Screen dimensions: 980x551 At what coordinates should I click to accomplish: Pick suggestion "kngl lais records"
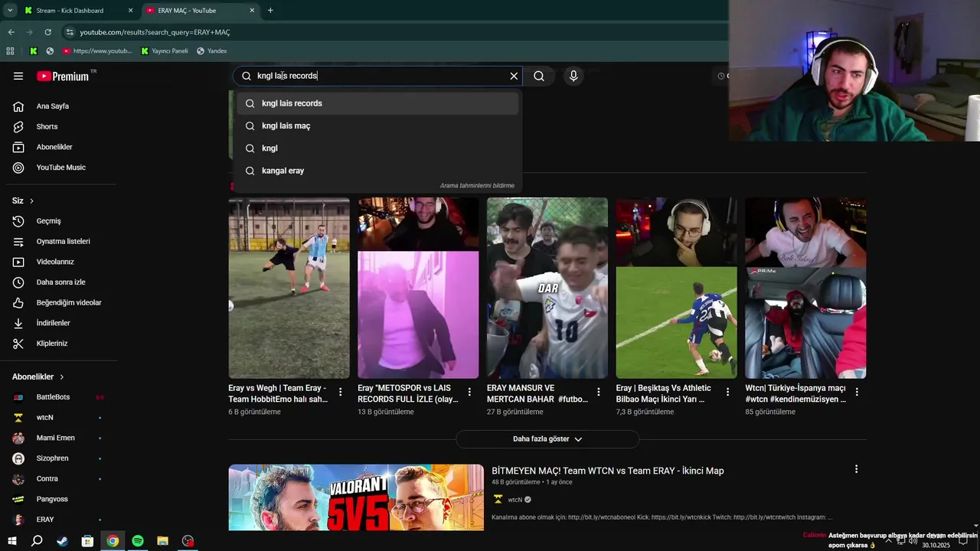click(x=377, y=103)
